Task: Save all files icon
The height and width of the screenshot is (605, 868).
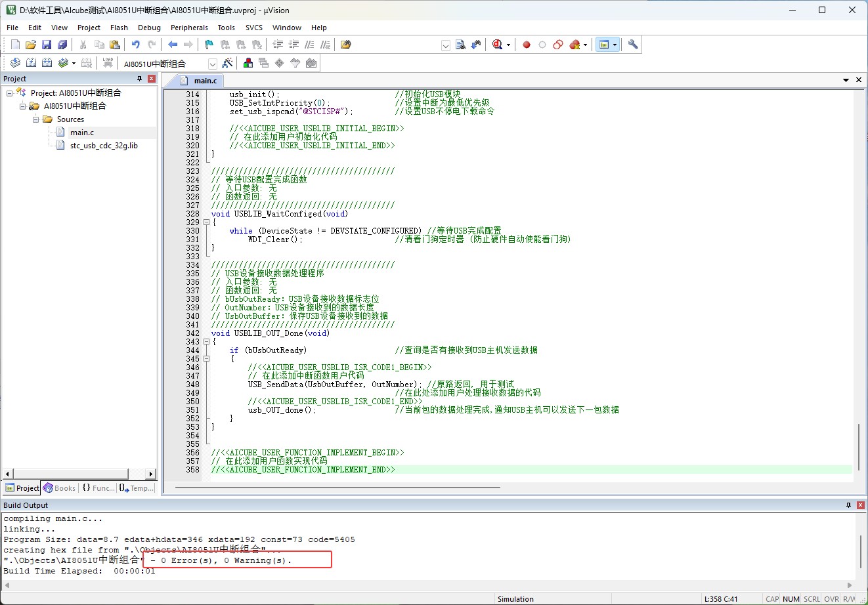Action: point(62,45)
